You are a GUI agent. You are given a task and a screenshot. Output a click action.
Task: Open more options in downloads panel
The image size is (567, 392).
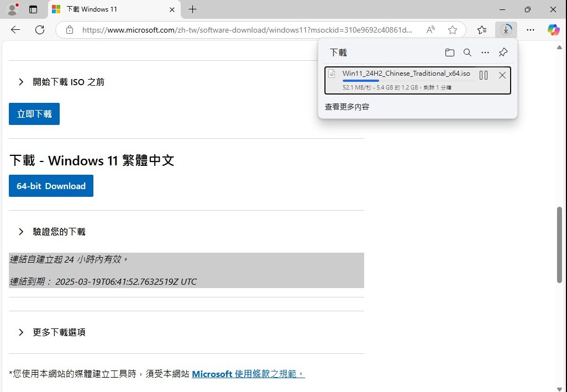(485, 53)
